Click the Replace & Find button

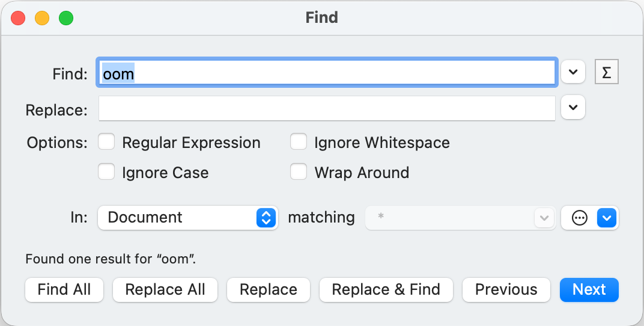[386, 289]
